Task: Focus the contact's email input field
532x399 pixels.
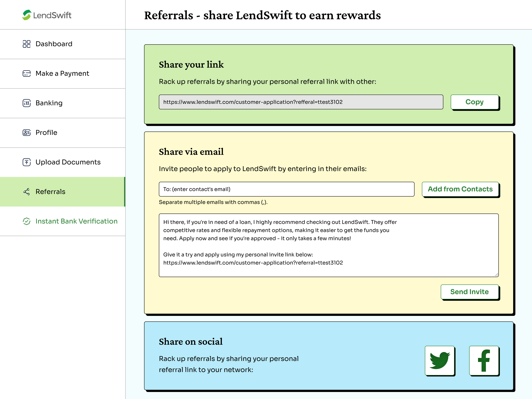Action: coord(287,189)
